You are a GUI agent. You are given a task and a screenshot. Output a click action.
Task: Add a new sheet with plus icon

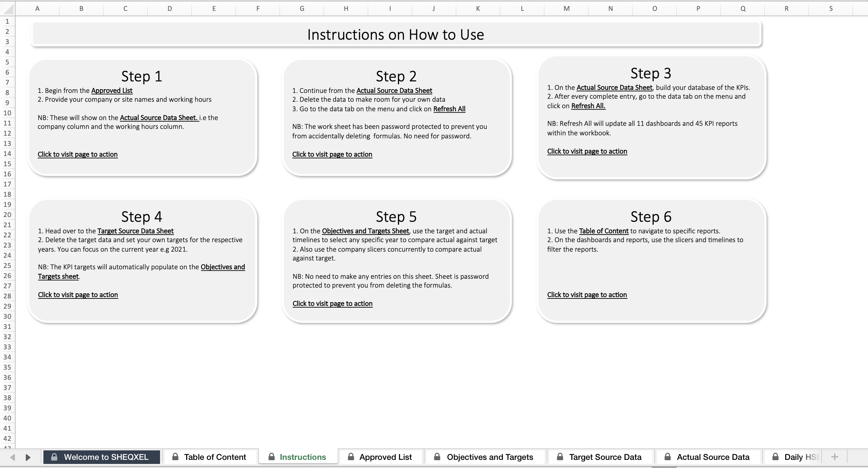[835, 457]
